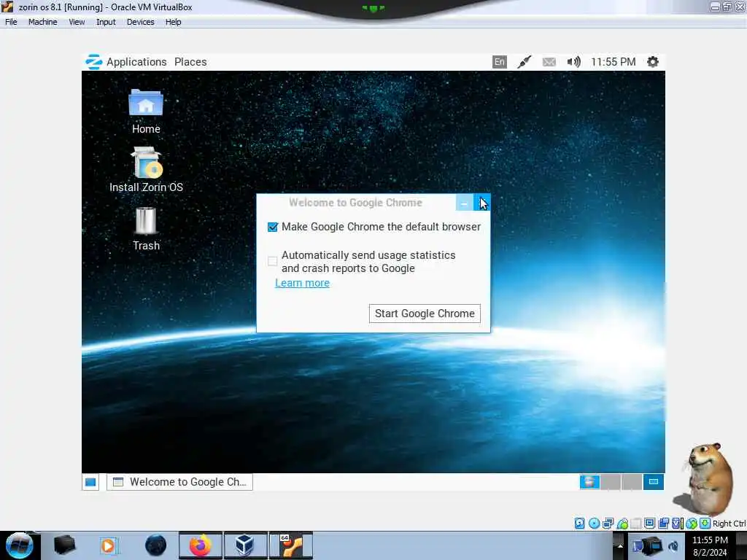The image size is (747, 560).
Task: Click the Windows clock showing 8/2/2024
Action: point(710,546)
